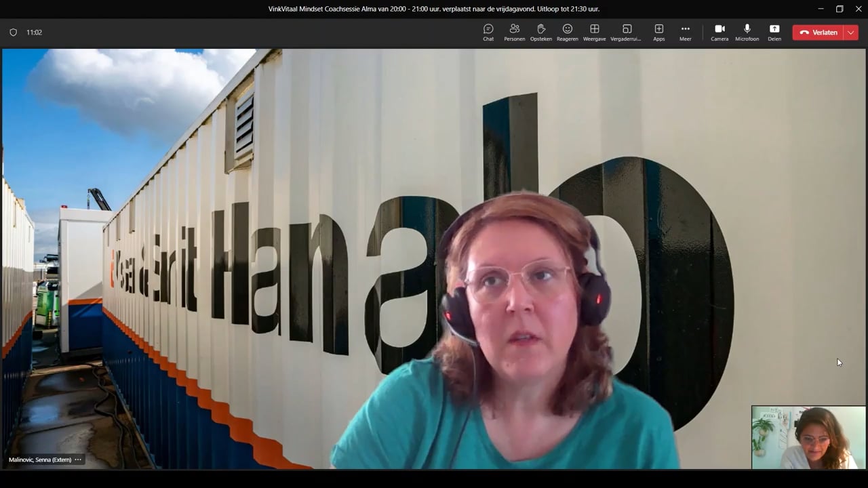Open more options next to Malinovic, Senna

pos(78,460)
